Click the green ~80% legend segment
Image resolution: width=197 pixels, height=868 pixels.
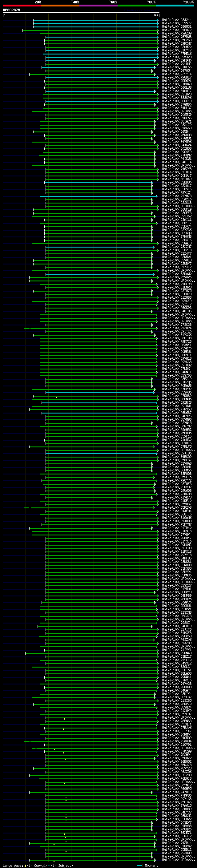click(137, 6)
